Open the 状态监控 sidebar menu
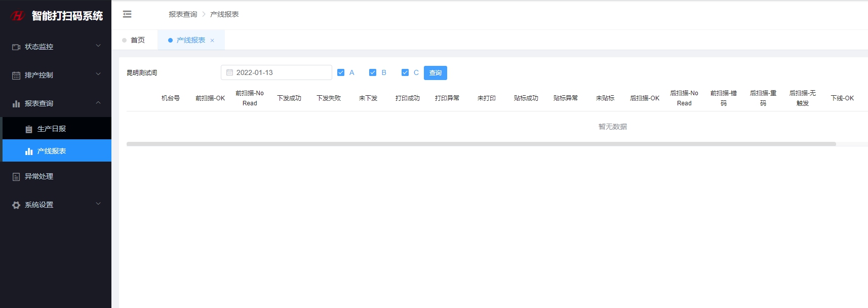Viewport: 868px width, 308px height. (x=56, y=47)
